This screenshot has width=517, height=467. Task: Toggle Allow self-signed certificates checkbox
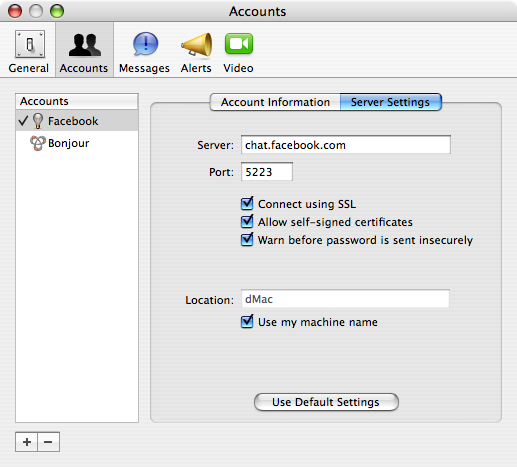coord(247,221)
